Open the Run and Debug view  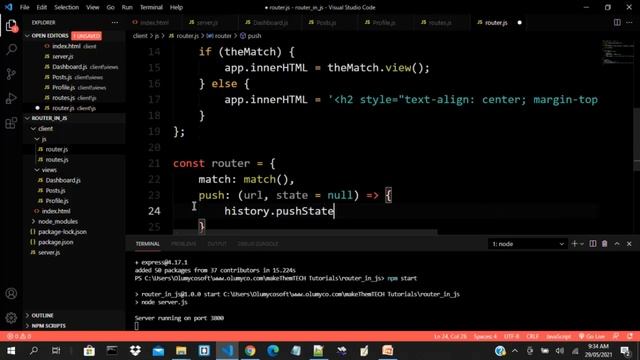[x=11, y=98]
